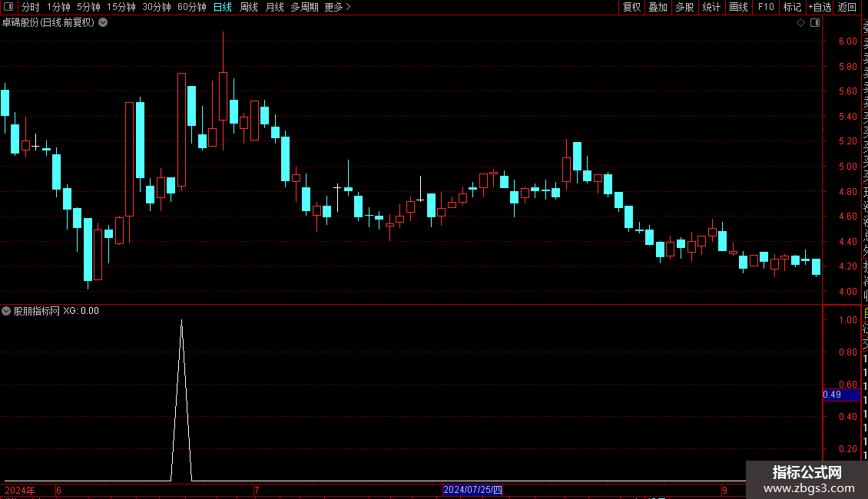Viewport: 868px width, 499px height.
Task: Select the 1分钟 period
Action: [58, 7]
